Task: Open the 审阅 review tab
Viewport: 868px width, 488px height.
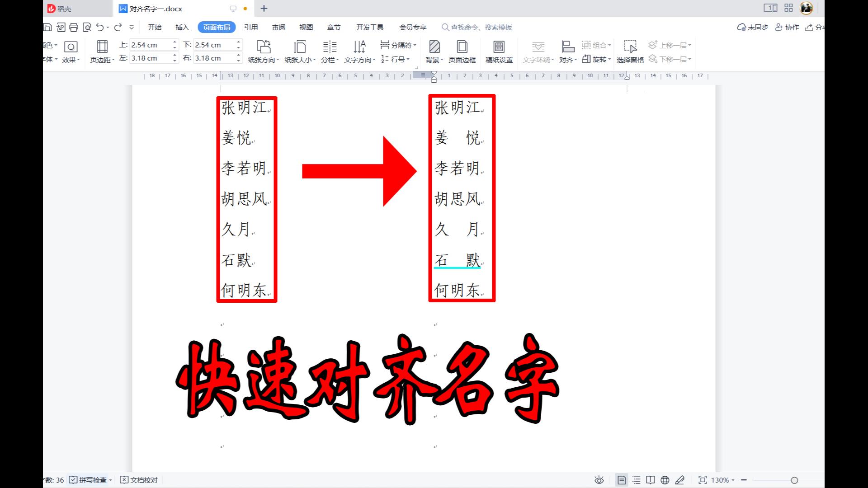Action: (278, 27)
